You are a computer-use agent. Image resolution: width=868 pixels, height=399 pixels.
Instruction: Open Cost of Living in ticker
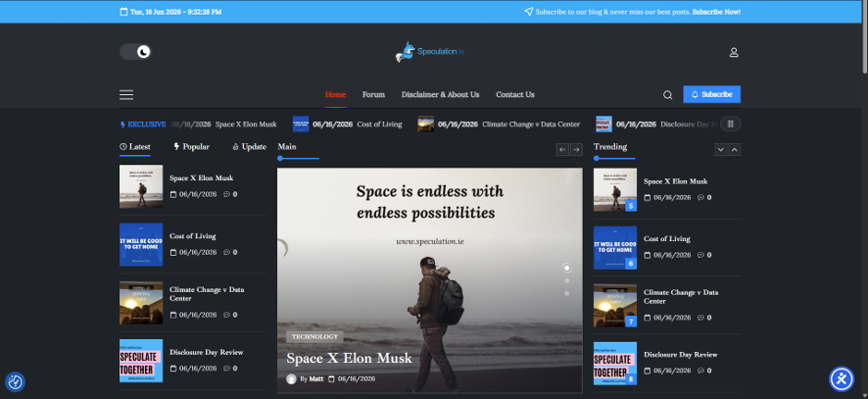[380, 125]
